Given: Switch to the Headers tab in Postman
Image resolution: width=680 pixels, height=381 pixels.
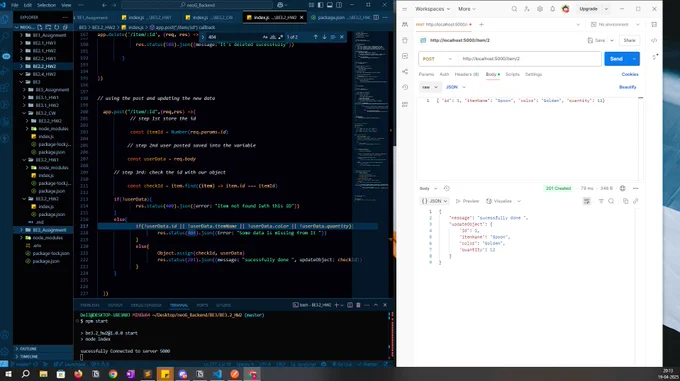Looking at the screenshot, I should coord(466,75).
